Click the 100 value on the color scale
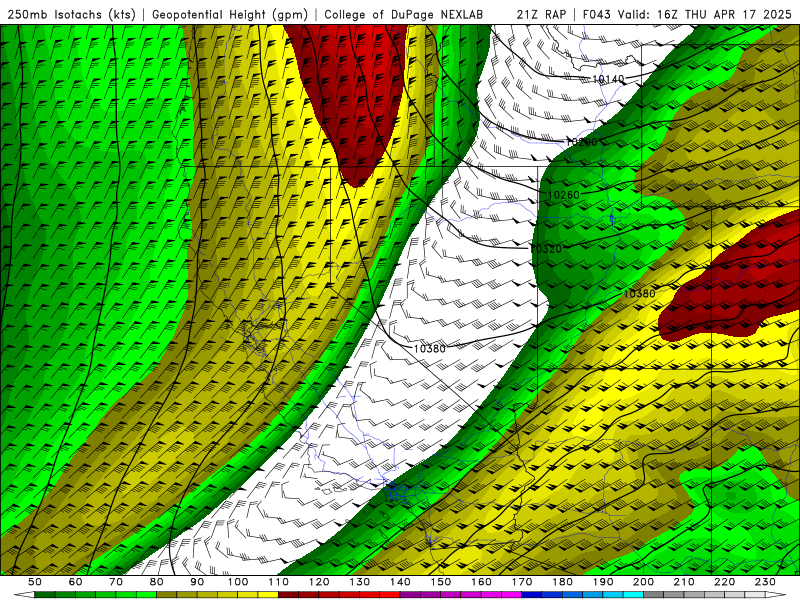Screen dimensions: 800x600 pyautogui.click(x=238, y=582)
